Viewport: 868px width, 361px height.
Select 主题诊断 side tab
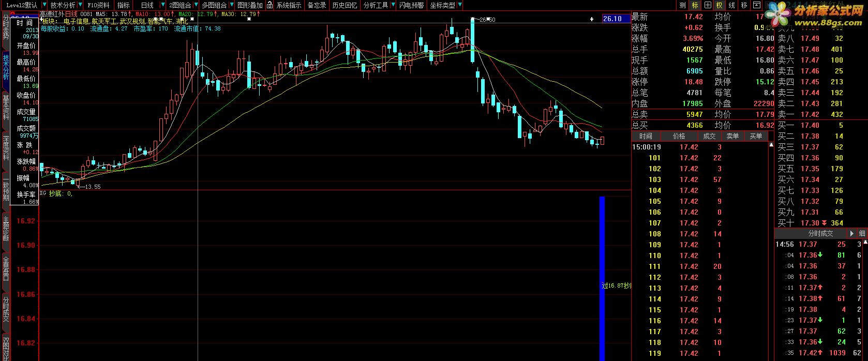click(x=6, y=229)
